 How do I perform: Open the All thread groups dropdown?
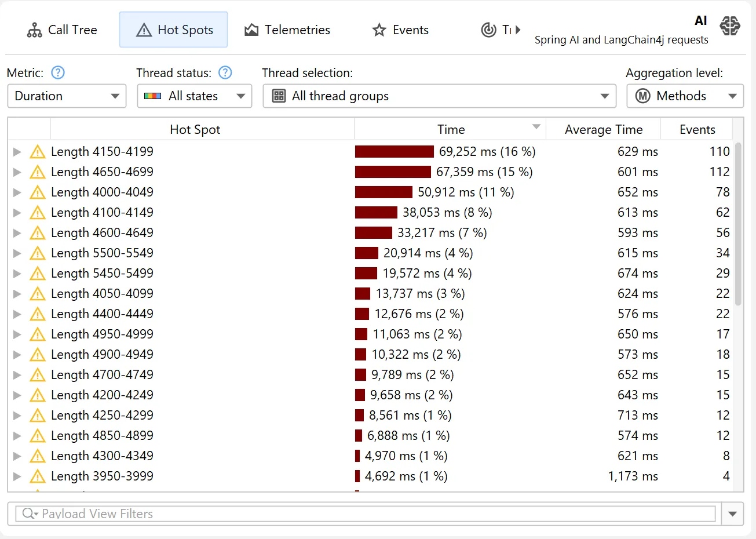tap(440, 96)
